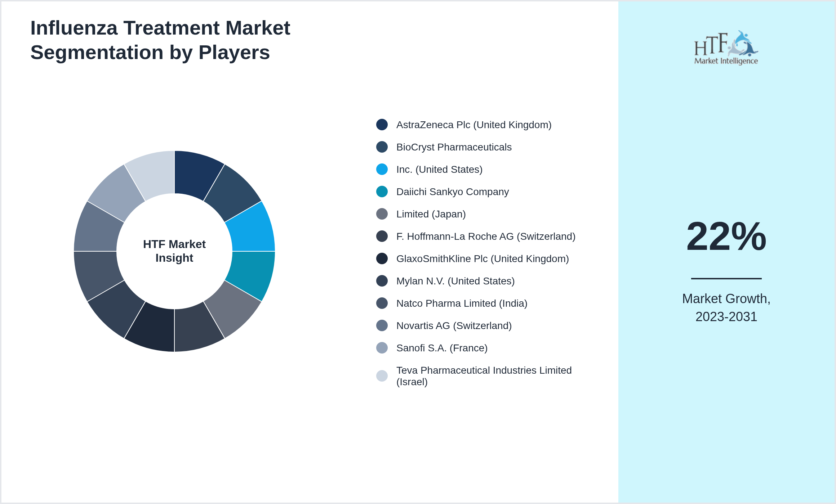836x504 pixels.
Task: Click the AstraZeneca Plc legend color dot
Action: click(x=382, y=125)
